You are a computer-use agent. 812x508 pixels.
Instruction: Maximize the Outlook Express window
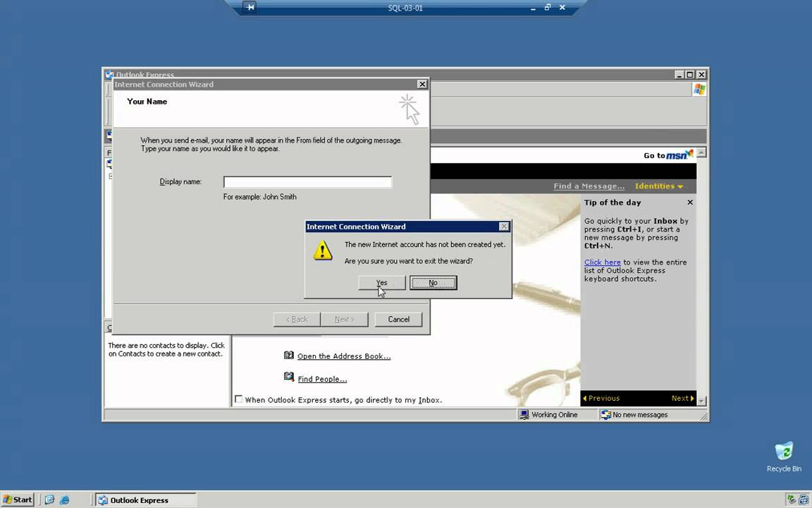[690, 75]
